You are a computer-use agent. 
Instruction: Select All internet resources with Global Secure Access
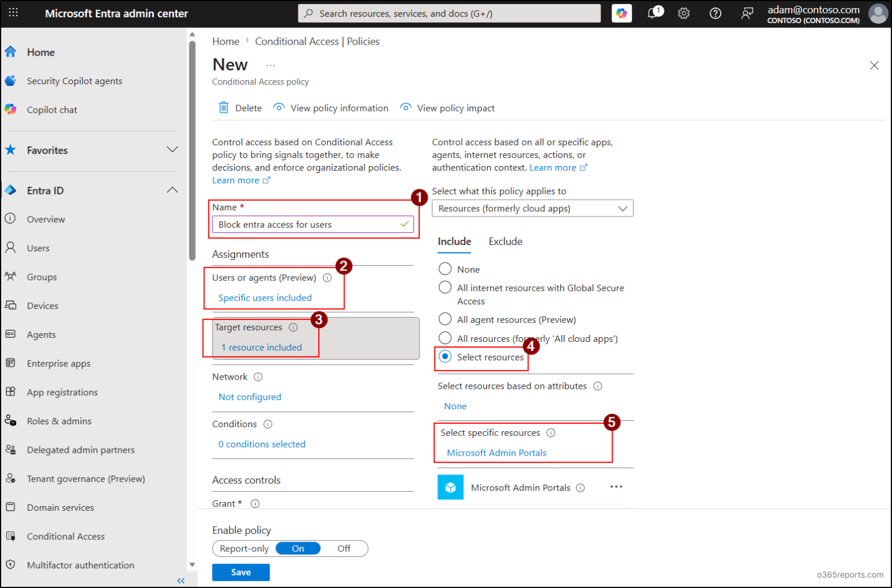[x=445, y=287]
